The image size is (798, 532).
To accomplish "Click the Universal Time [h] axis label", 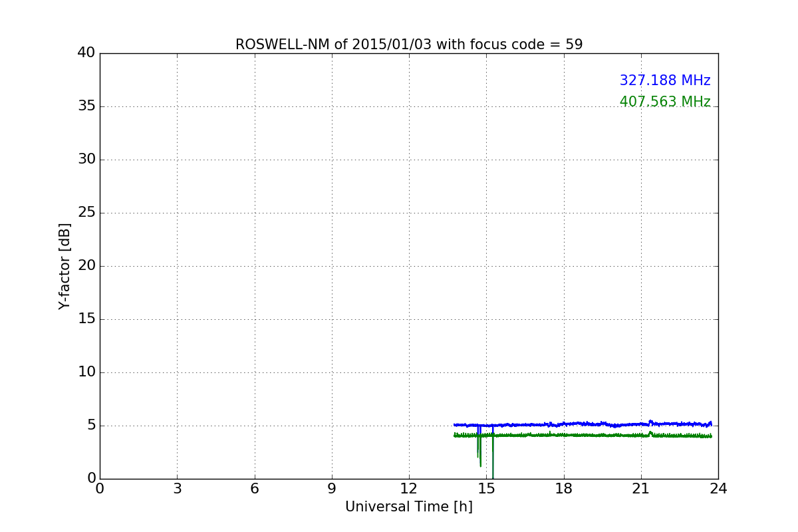I will tap(409, 507).
